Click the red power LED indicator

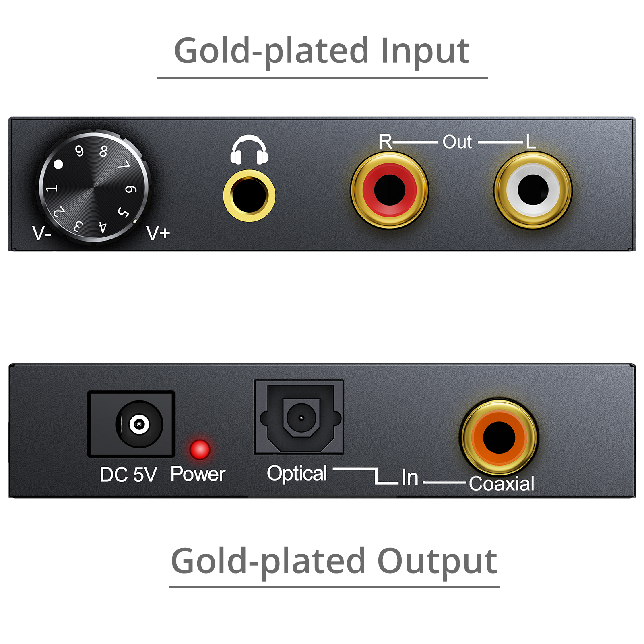pyautogui.click(x=200, y=450)
